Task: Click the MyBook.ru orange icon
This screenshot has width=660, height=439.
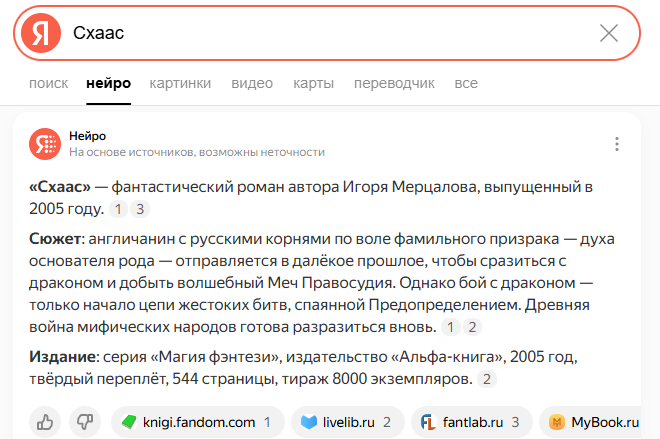Action: point(556,422)
